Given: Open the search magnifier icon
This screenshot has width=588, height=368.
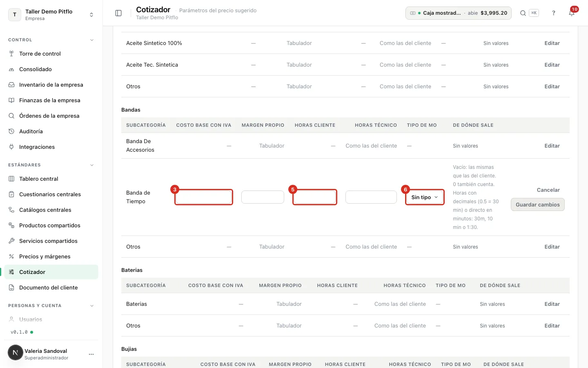Looking at the screenshot, I should [523, 13].
